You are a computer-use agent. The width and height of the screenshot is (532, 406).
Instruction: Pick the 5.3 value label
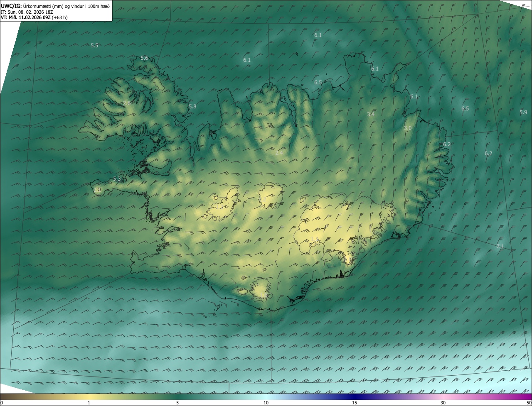click(x=117, y=179)
